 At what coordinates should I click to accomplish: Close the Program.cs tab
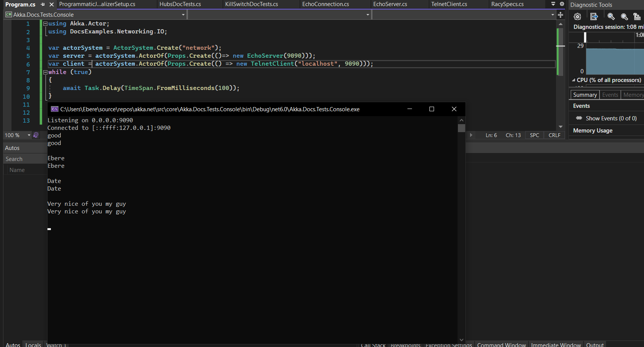(x=52, y=5)
